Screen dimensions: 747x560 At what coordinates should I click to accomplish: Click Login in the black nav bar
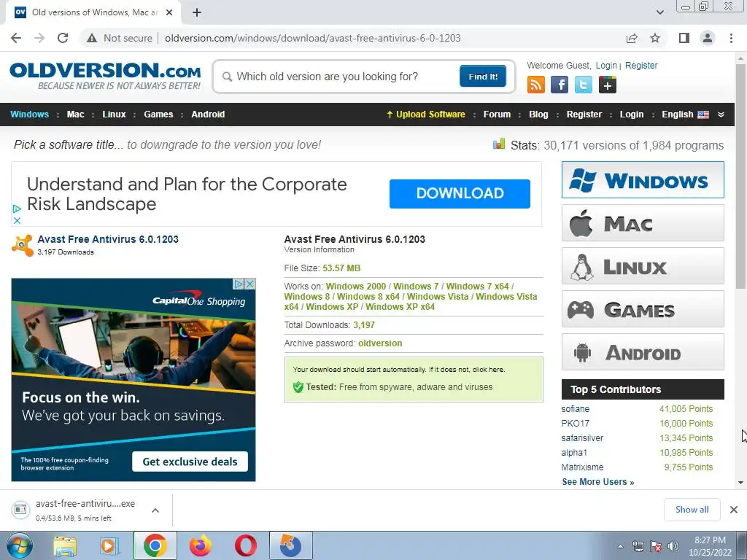click(631, 114)
